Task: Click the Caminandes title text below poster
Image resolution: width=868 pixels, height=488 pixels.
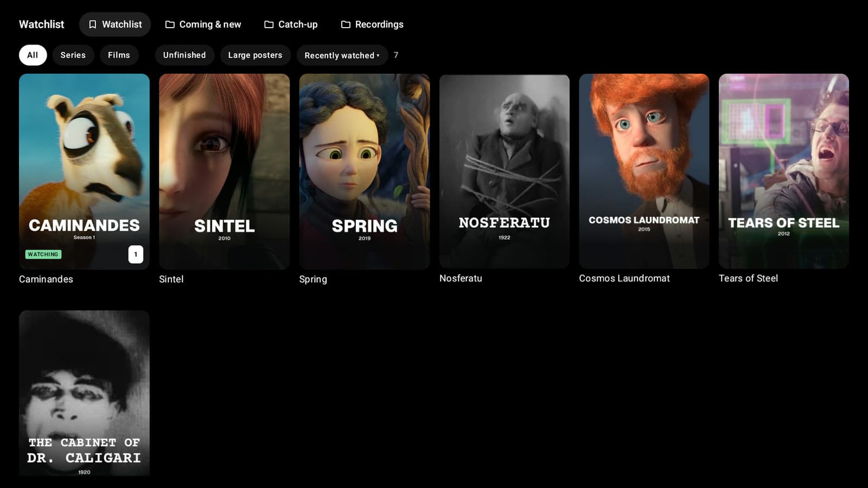Action: (46, 279)
